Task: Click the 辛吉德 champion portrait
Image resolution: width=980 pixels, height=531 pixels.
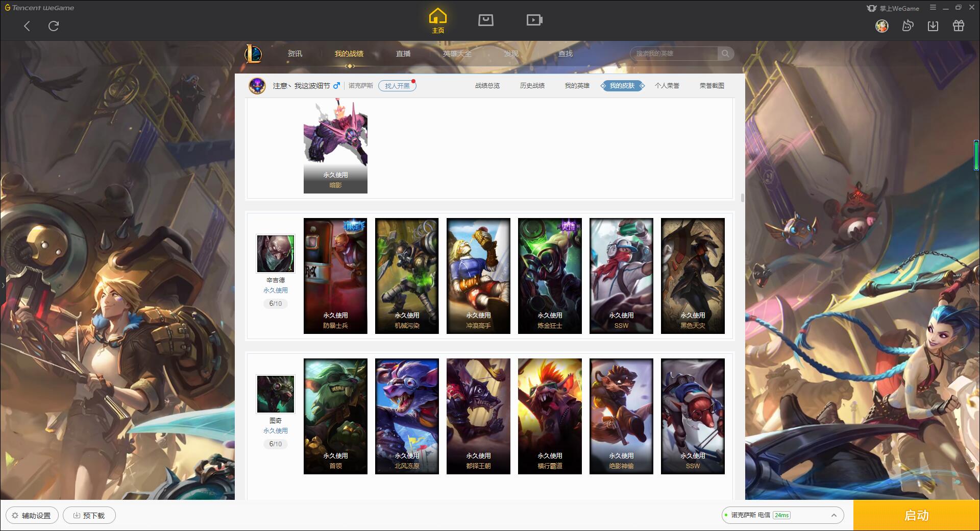Action: click(276, 254)
